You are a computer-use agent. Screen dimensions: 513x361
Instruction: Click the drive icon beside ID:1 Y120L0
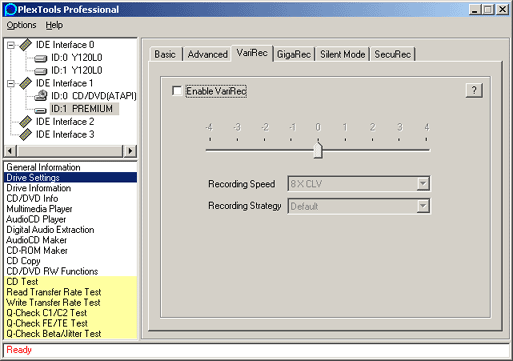(x=41, y=71)
